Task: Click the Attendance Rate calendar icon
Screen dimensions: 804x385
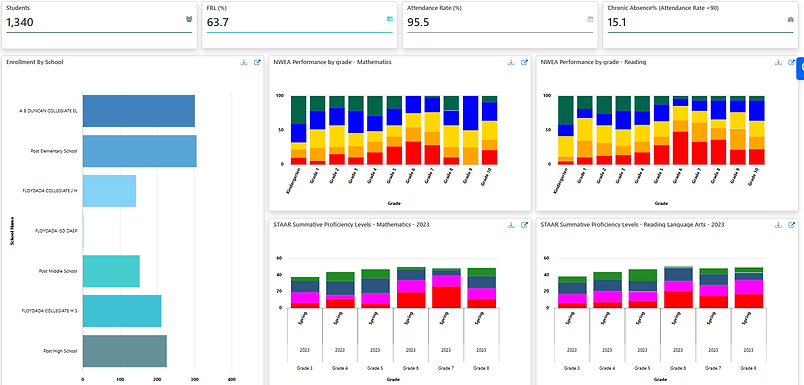Action: pos(590,19)
